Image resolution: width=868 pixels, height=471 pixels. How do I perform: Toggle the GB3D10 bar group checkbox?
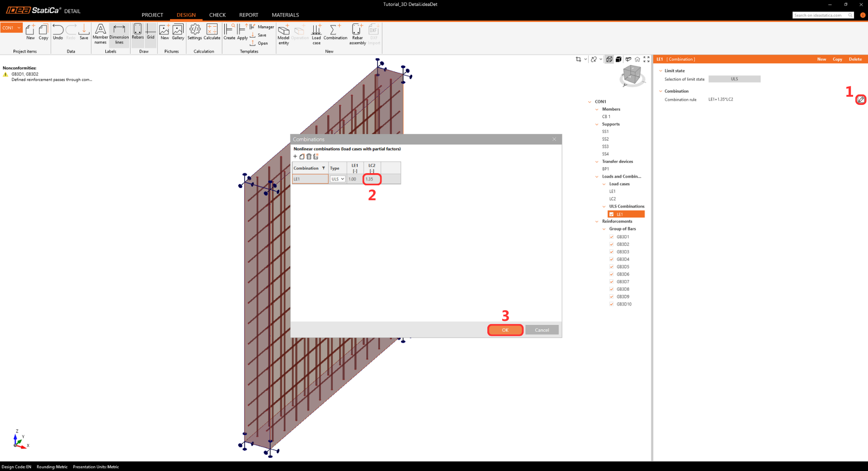coord(612,304)
